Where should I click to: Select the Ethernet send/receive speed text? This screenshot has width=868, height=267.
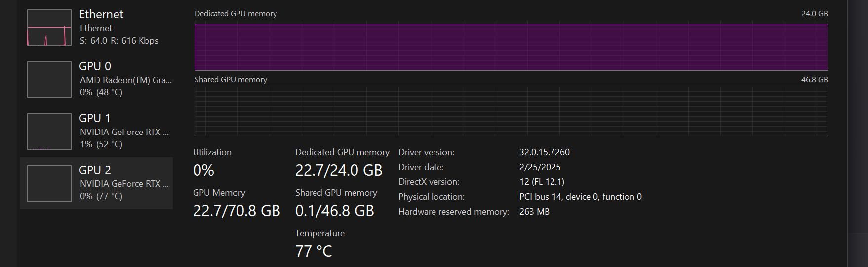click(x=119, y=41)
